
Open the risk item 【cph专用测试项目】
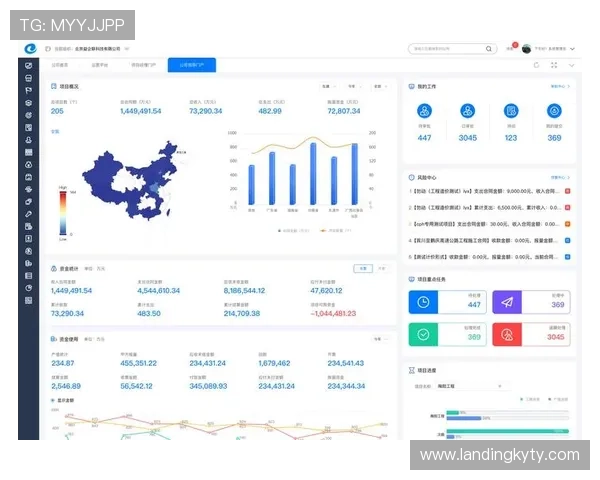pyautogui.click(x=484, y=224)
